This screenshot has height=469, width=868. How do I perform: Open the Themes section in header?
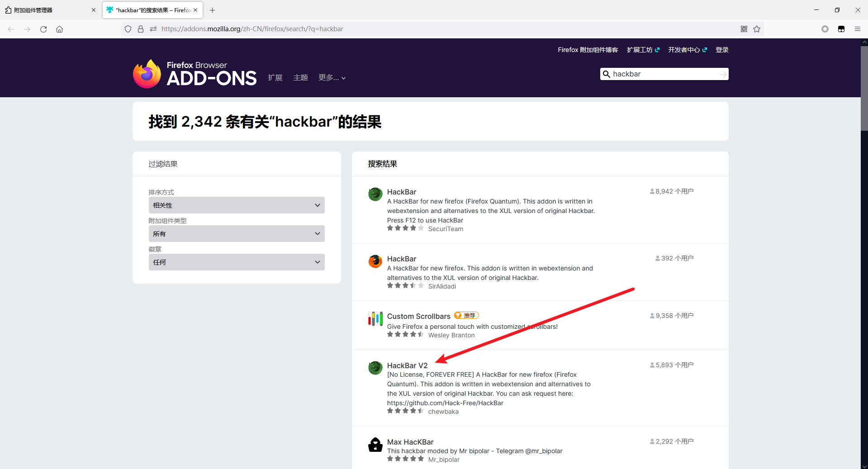pos(300,78)
